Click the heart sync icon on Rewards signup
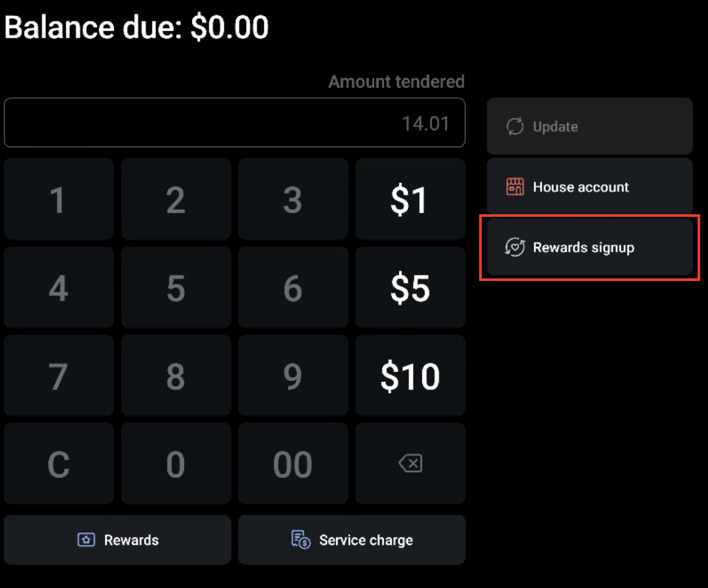 [x=515, y=248]
